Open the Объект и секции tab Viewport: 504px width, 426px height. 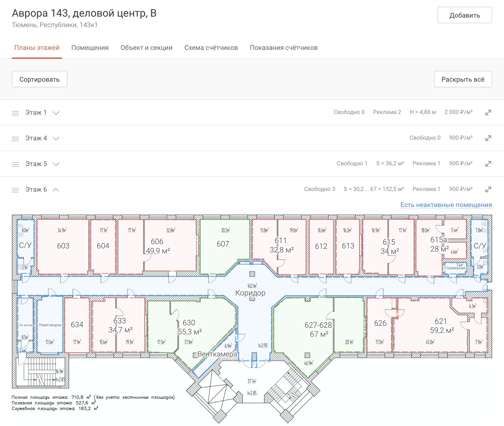146,47
